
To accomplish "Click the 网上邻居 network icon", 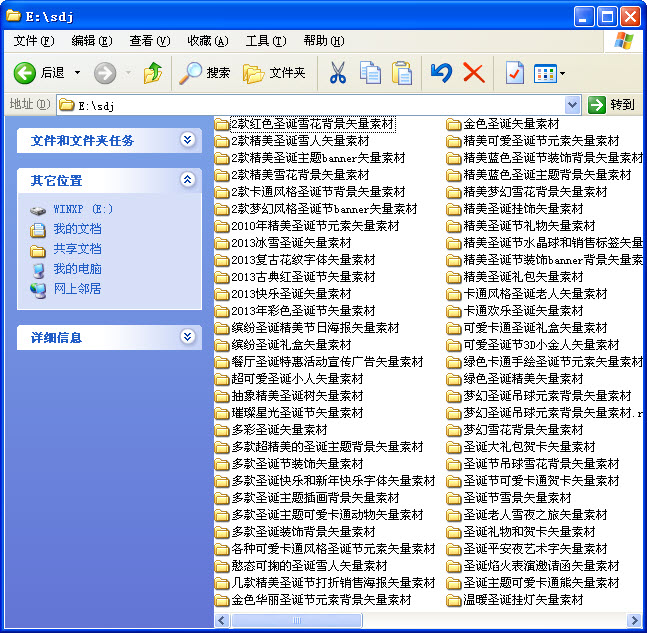I will 38,290.
